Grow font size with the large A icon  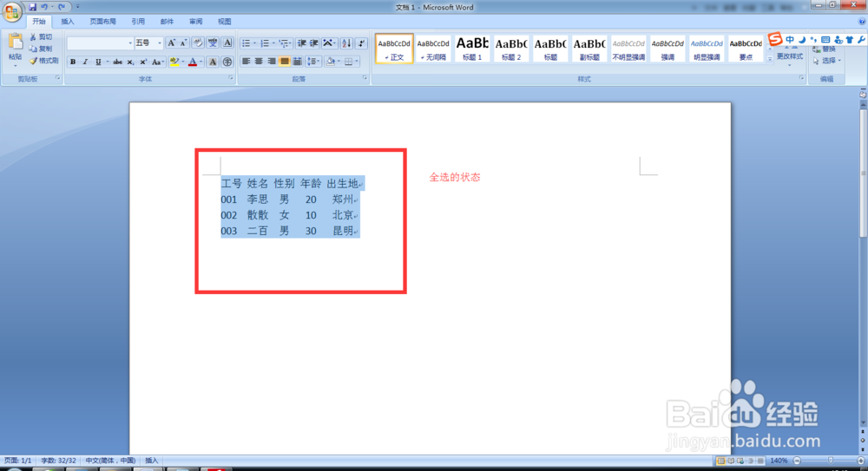[x=171, y=43]
